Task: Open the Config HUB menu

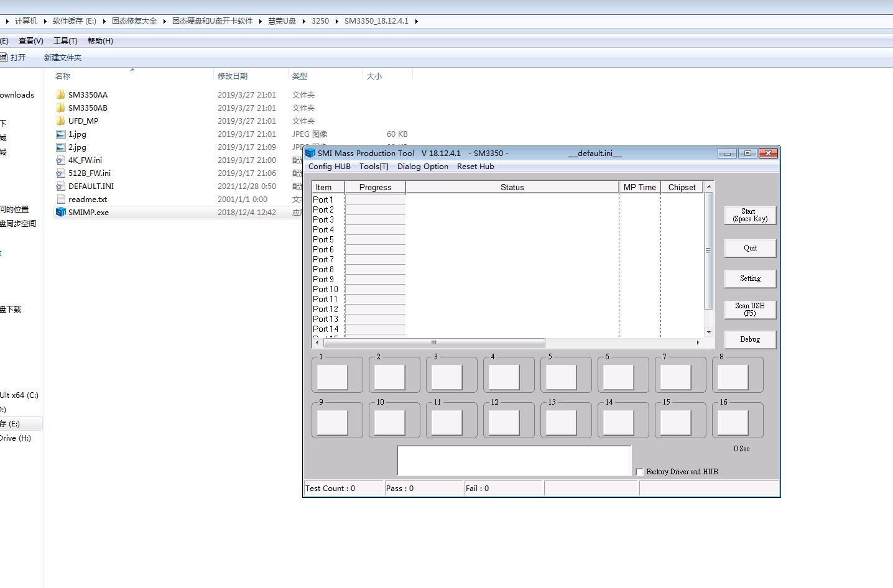Action: pos(329,167)
